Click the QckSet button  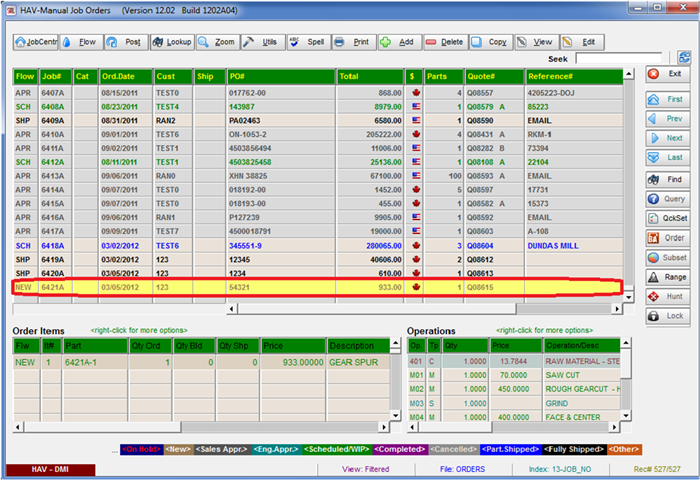click(x=667, y=218)
